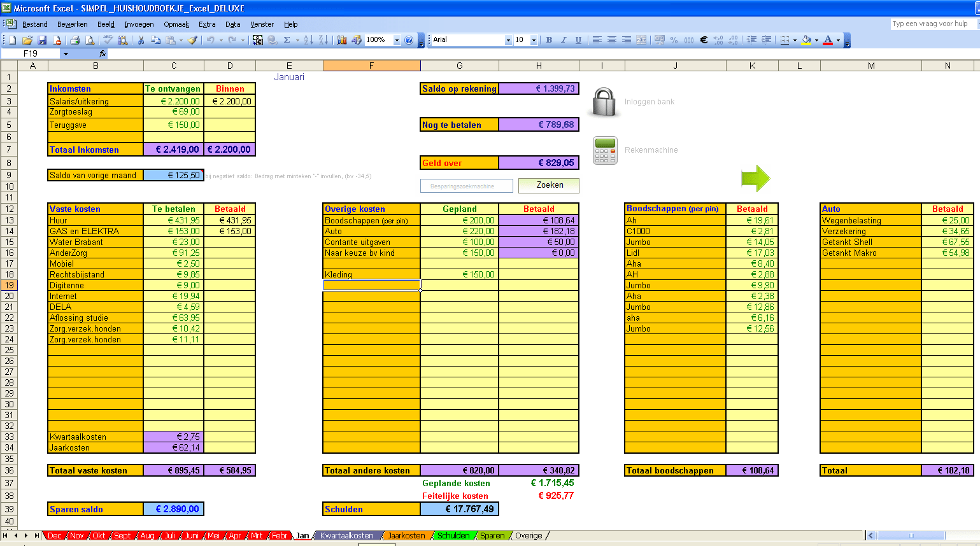Click the Rekenmachine label text
The image size is (980, 546).
click(x=651, y=150)
